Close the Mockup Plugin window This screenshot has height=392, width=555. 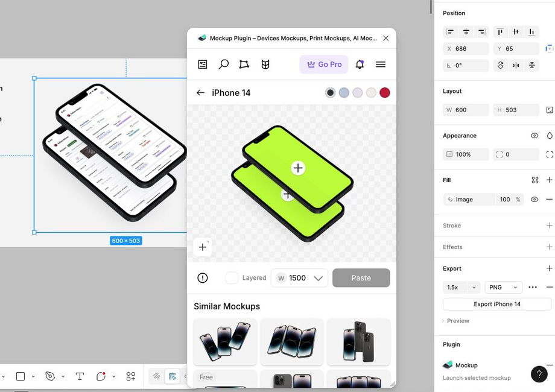[x=386, y=38]
